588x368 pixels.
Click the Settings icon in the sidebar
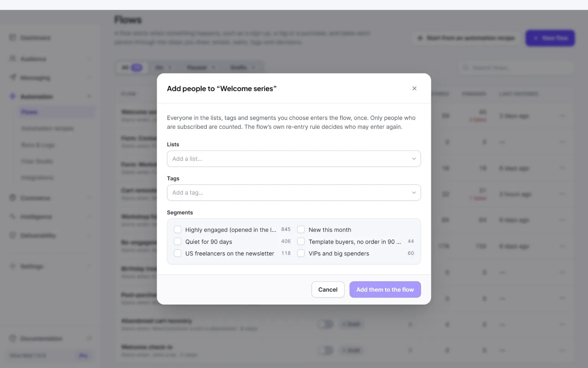[13, 266]
